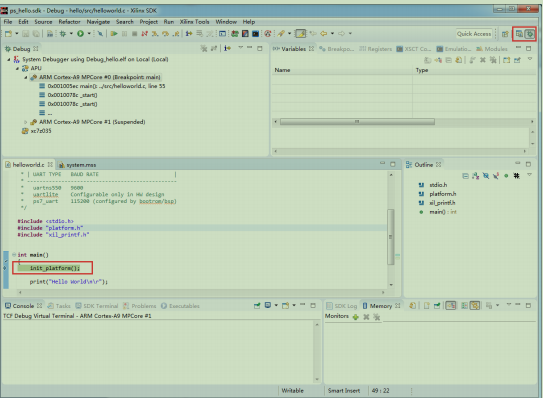Click the Step Return icon
543x398 pixels.
[x=176, y=34]
